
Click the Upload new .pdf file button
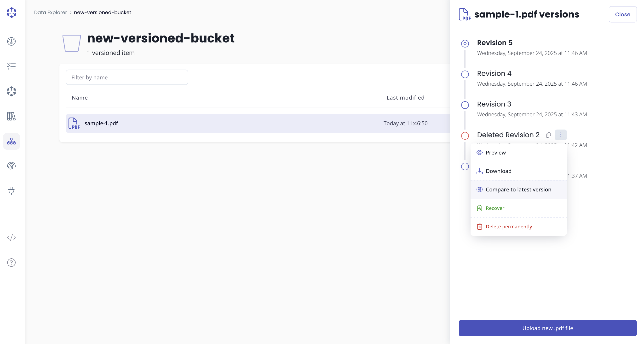point(547,328)
